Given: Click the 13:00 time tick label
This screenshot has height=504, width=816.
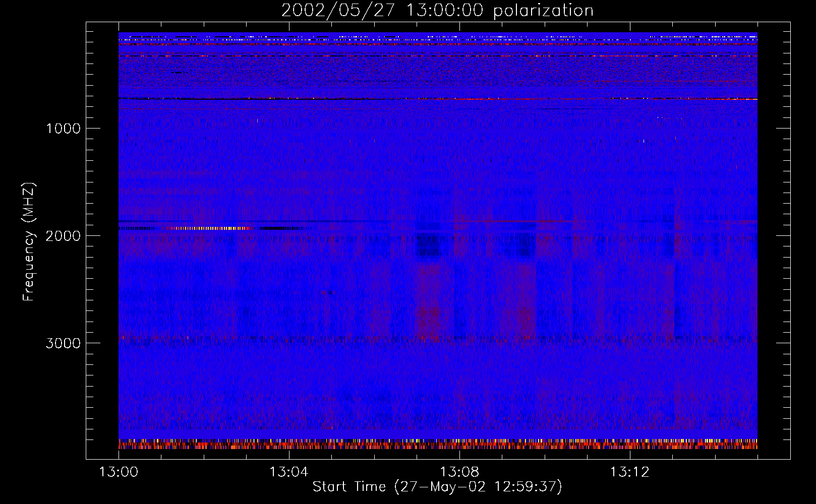Looking at the screenshot, I should click(x=119, y=472).
